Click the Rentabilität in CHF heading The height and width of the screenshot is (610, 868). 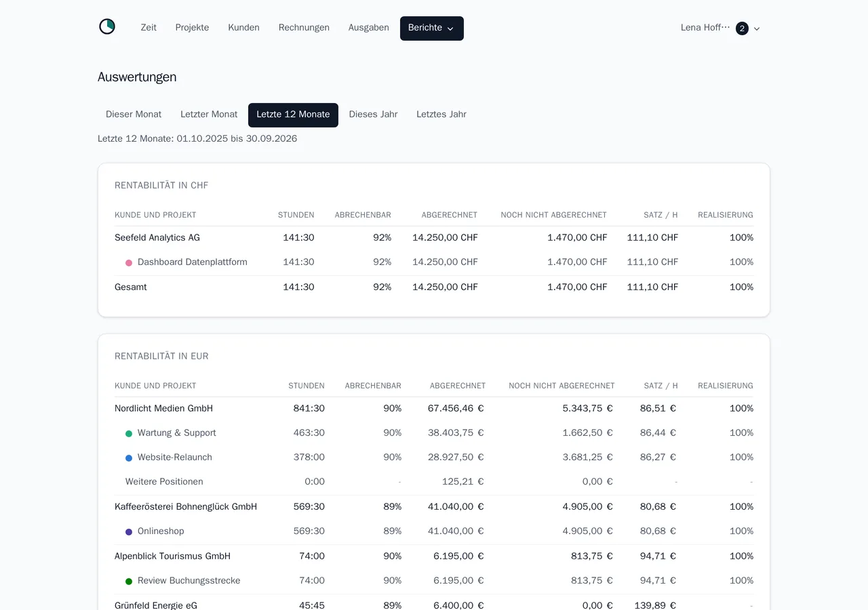pos(161,186)
